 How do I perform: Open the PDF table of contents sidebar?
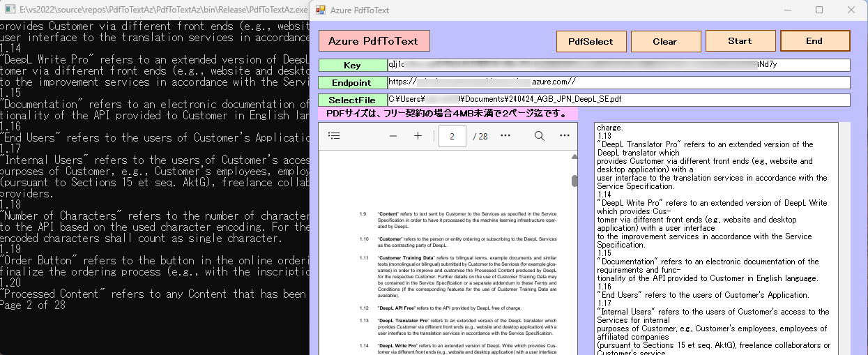(x=334, y=136)
